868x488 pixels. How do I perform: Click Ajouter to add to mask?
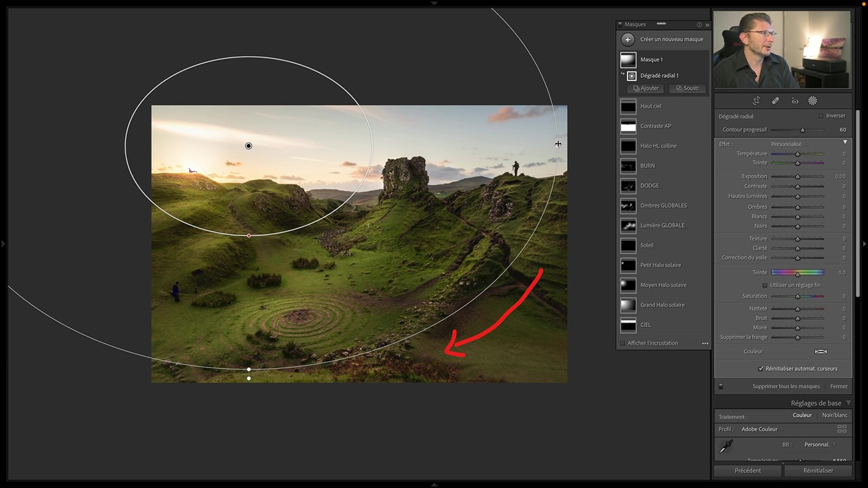pos(646,88)
